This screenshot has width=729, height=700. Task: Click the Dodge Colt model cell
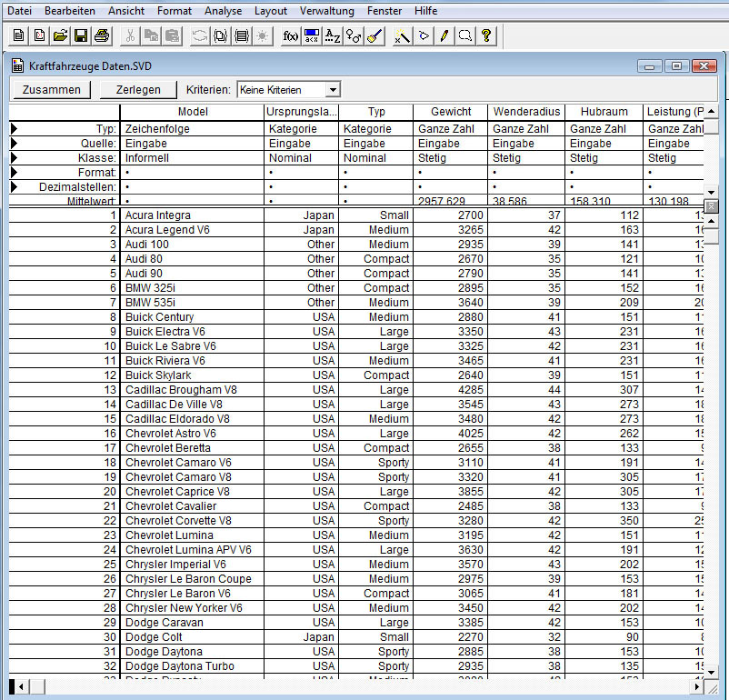tap(193, 636)
